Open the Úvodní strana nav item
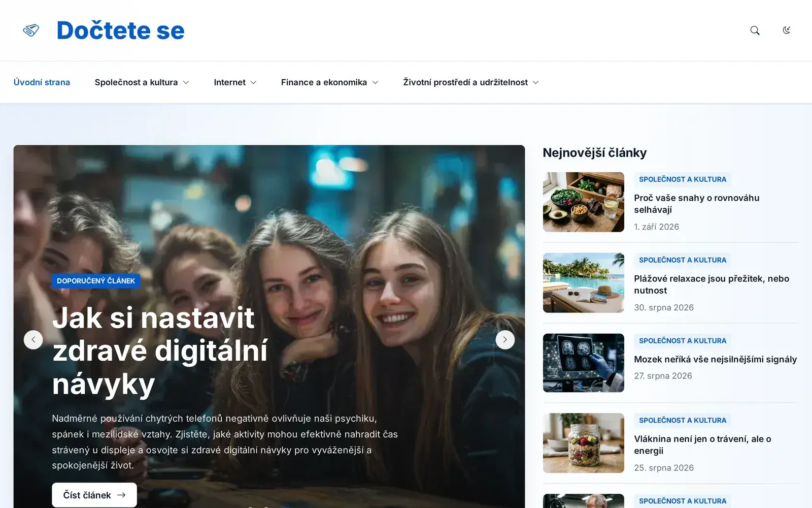This screenshot has height=508, width=812. pyautogui.click(x=42, y=82)
